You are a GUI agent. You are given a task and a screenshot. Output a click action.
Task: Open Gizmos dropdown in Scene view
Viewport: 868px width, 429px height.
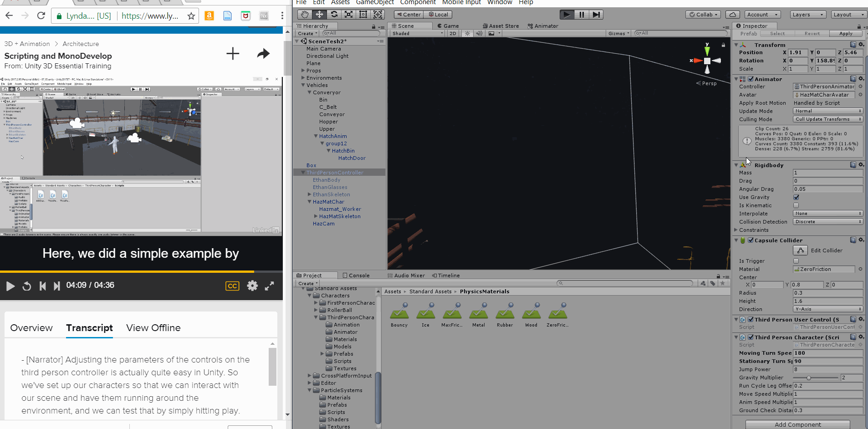pos(618,33)
